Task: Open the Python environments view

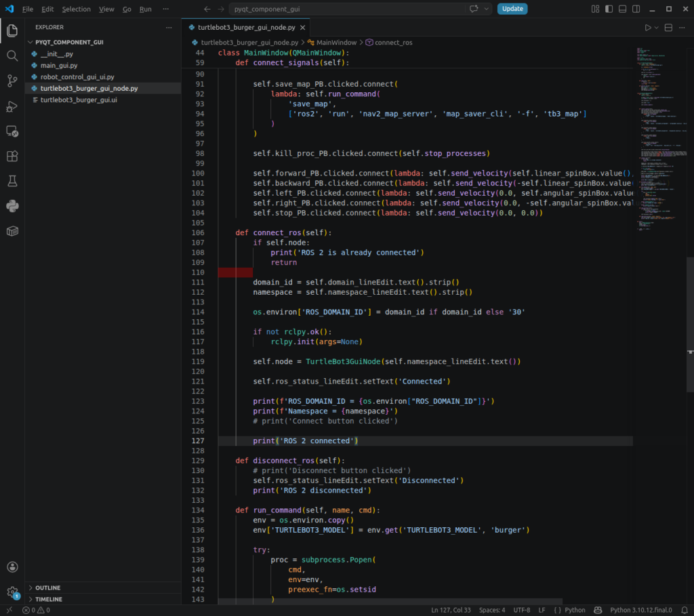Action: (12, 206)
